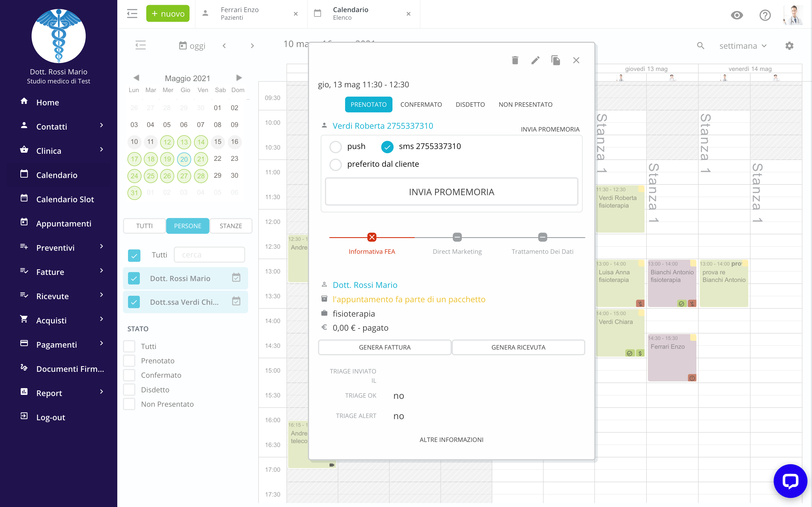Uncheck Dott. Rossi Mario calendar
The width and height of the screenshot is (812, 507).
pyautogui.click(x=134, y=278)
